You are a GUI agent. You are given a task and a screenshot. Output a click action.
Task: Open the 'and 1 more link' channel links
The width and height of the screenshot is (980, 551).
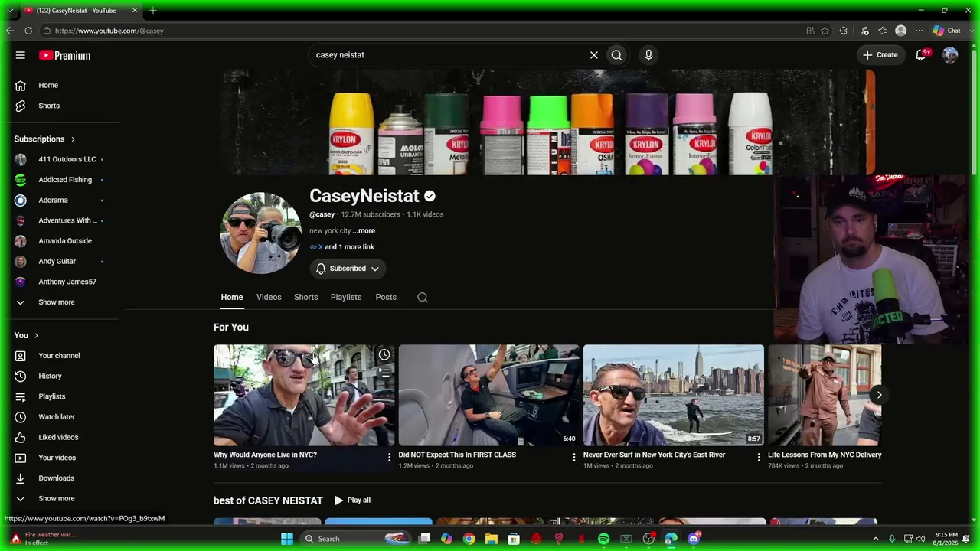(349, 247)
